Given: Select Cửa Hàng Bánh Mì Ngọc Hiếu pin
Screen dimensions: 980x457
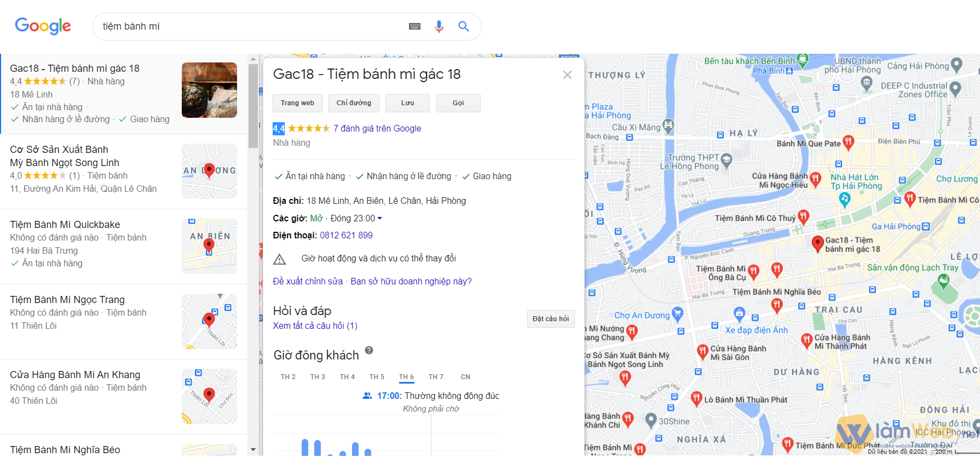Looking at the screenshot, I should coord(815,179).
